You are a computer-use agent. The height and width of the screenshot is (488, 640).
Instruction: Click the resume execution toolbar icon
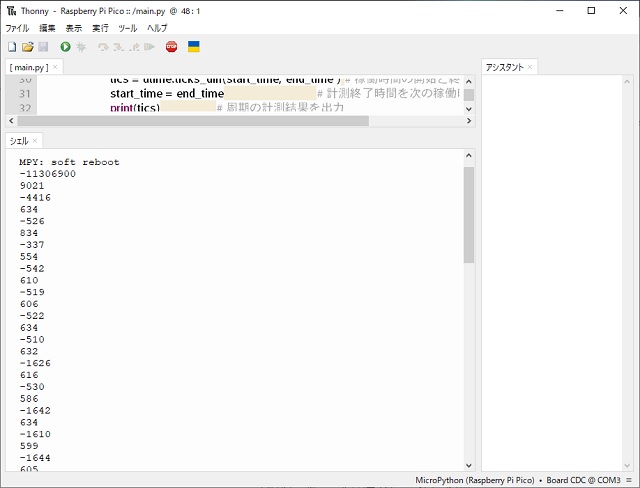coord(149,47)
